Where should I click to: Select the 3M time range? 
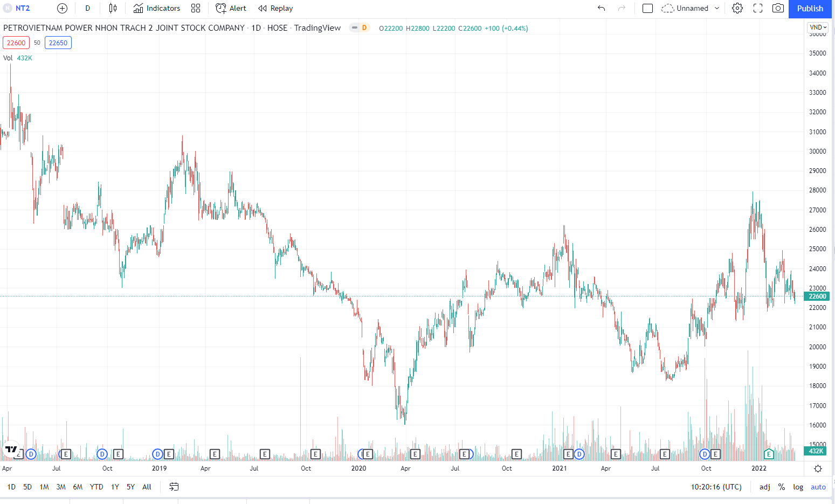[x=61, y=487]
